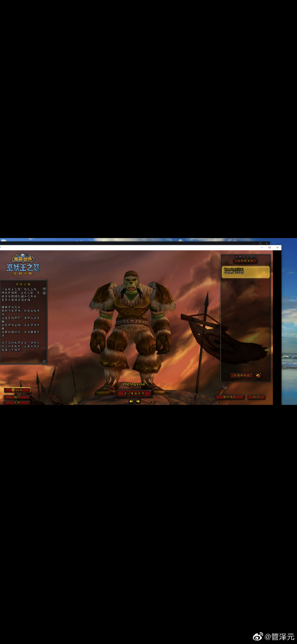
Task: Click the system announcement scrollbar thumb
Action: 44,293
